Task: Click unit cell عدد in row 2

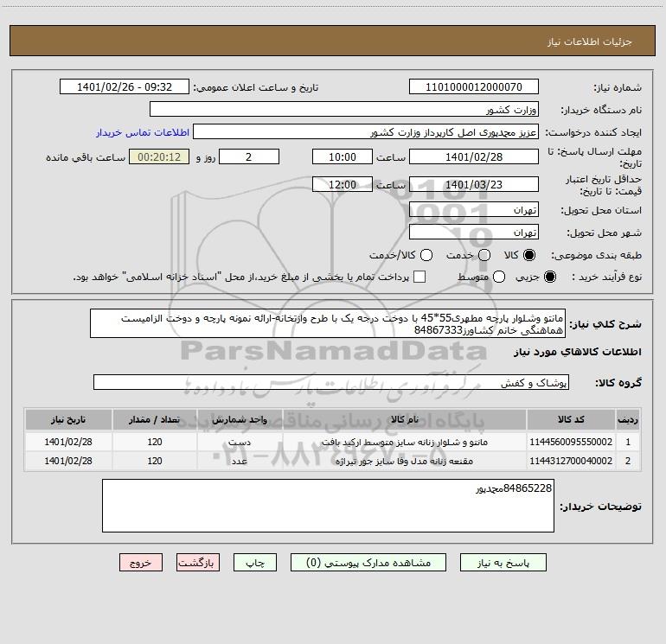Action: [240, 461]
